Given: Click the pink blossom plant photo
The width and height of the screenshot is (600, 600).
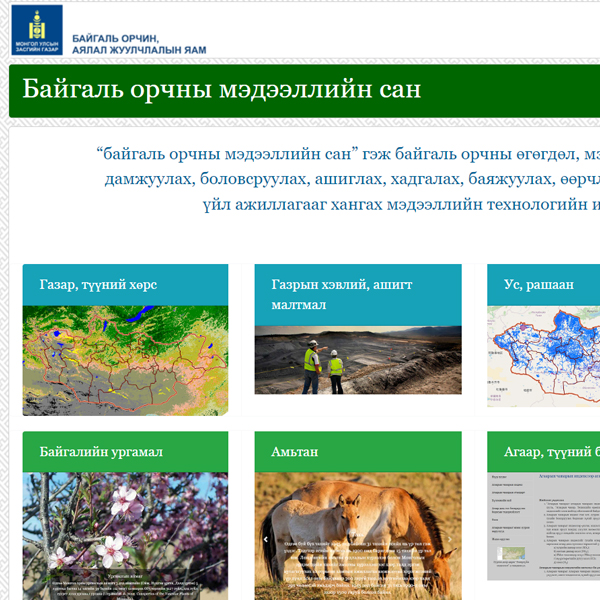Looking at the screenshot, I should (125, 515).
